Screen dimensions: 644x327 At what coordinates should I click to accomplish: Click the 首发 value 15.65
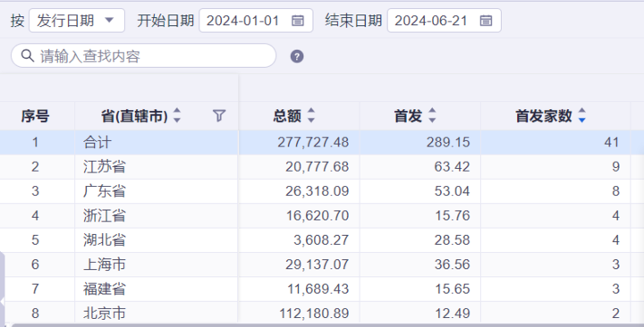coord(453,289)
